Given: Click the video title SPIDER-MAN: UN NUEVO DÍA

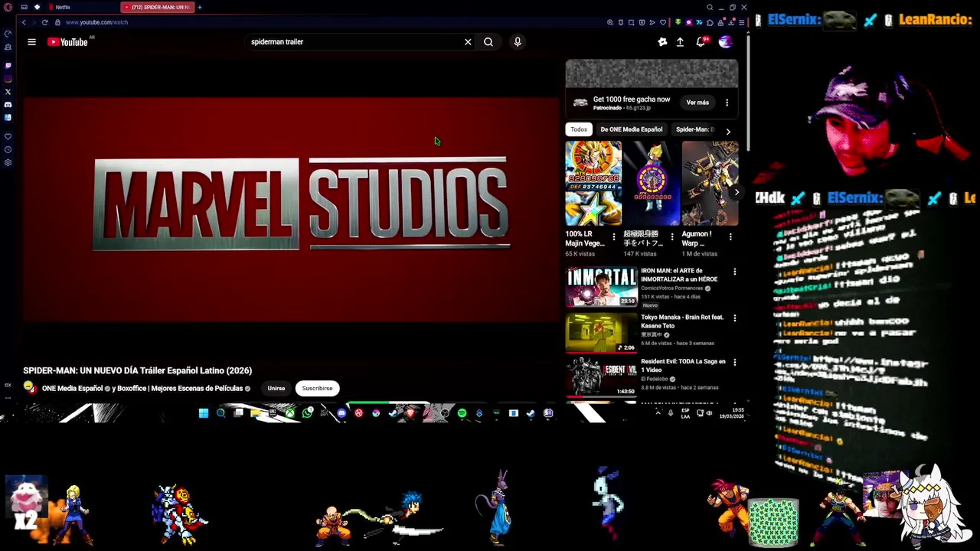Looking at the screenshot, I should tap(138, 370).
